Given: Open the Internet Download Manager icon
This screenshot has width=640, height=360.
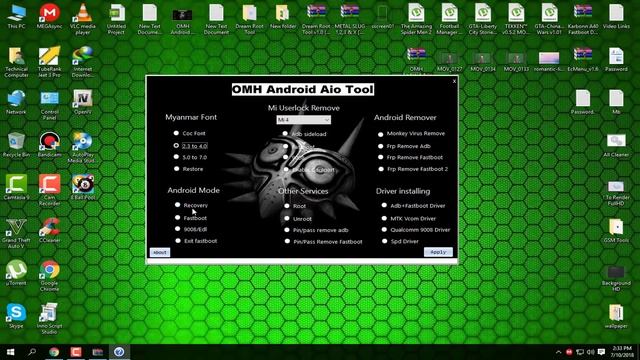Looking at the screenshot, I should (83, 62).
